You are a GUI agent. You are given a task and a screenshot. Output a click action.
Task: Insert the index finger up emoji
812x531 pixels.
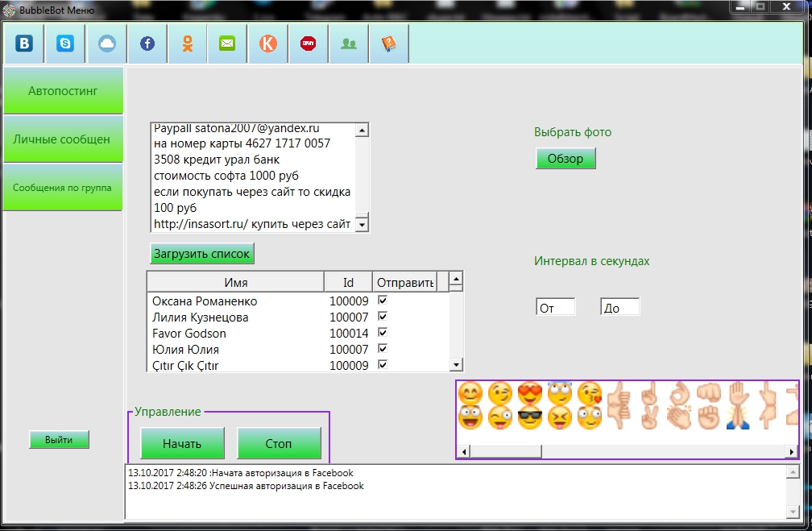point(649,394)
